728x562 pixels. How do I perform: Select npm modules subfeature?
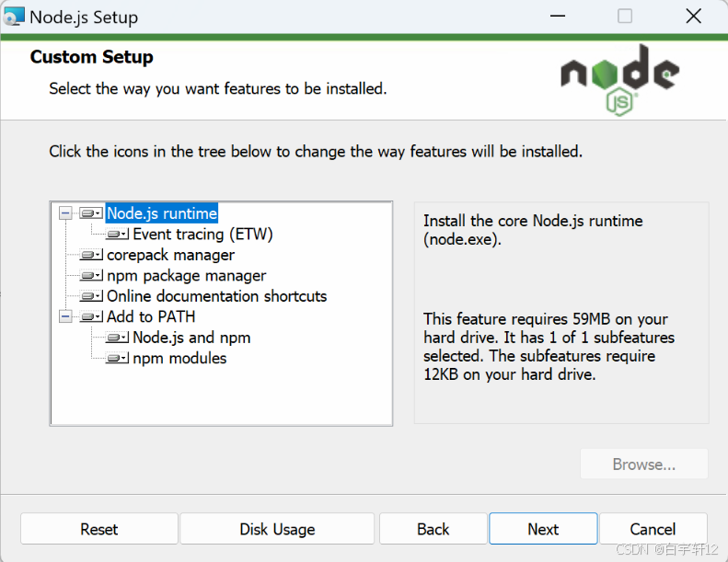pyautogui.click(x=179, y=359)
